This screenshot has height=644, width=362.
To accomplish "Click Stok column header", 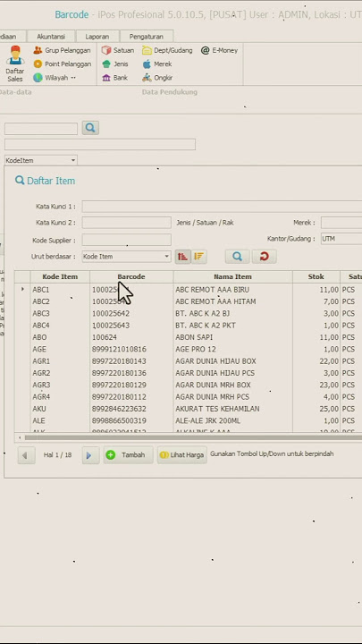I will 316,276.
